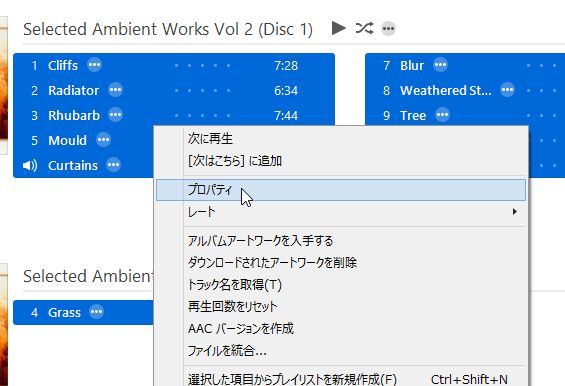
Task: Open more options for Radiator track
Action: 116,90
